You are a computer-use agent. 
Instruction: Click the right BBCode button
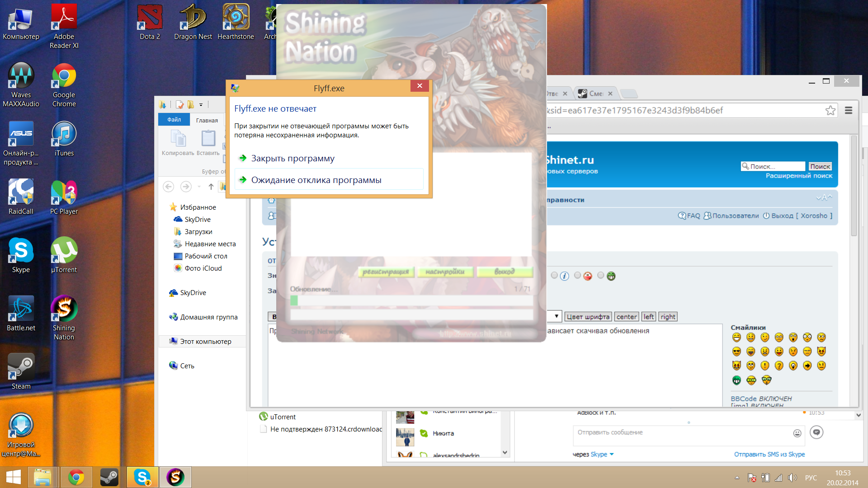(x=668, y=317)
